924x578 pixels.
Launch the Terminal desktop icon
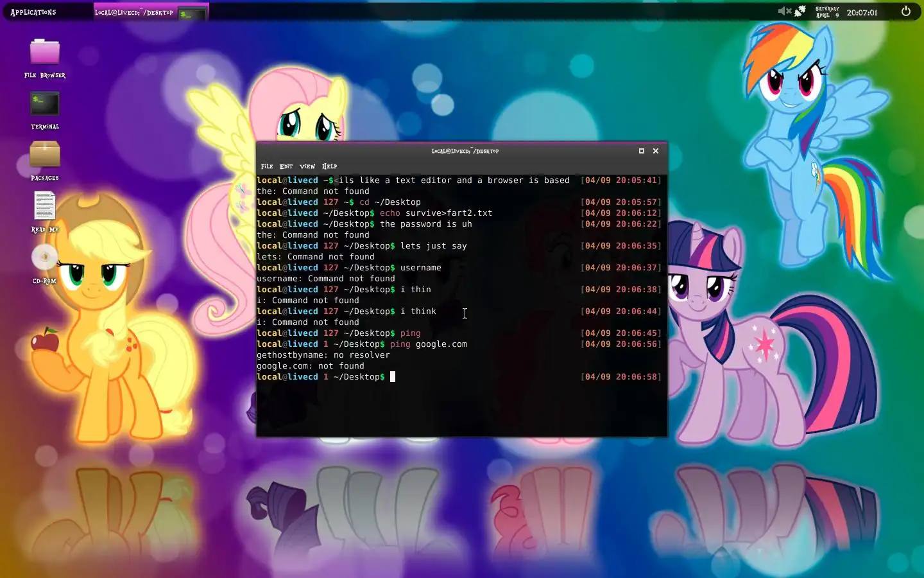[45, 110]
